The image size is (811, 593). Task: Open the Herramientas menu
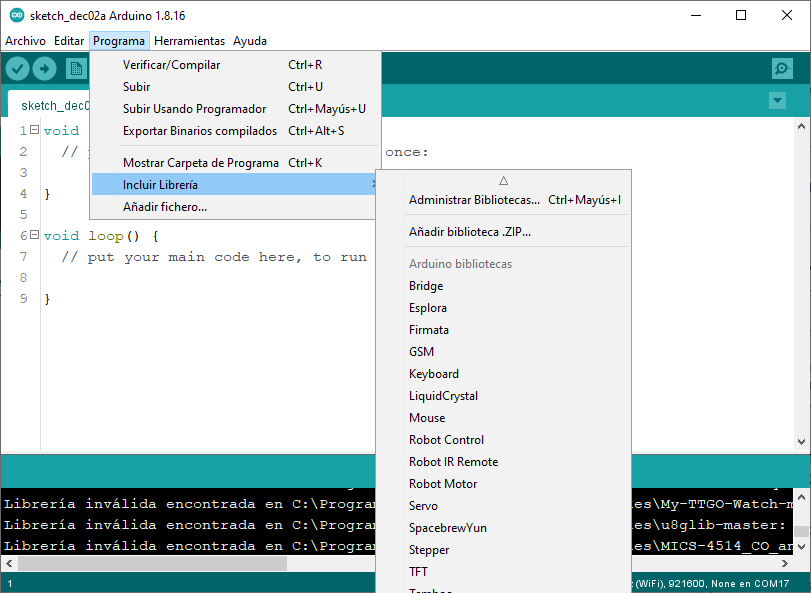click(189, 41)
